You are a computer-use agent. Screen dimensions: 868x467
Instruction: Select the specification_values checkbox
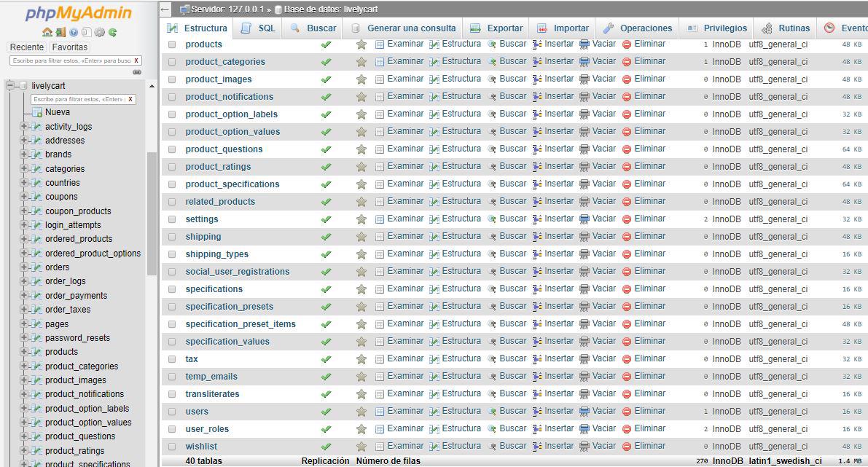coord(172,342)
